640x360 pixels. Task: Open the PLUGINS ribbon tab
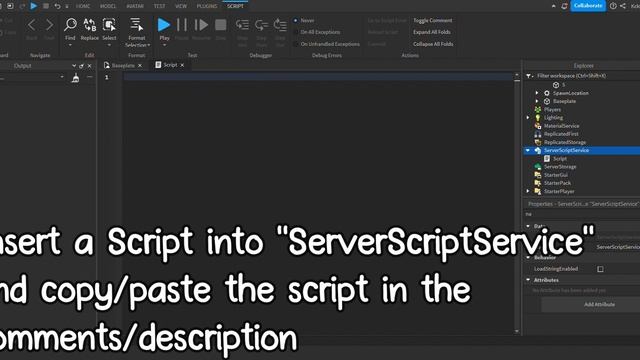tap(207, 6)
